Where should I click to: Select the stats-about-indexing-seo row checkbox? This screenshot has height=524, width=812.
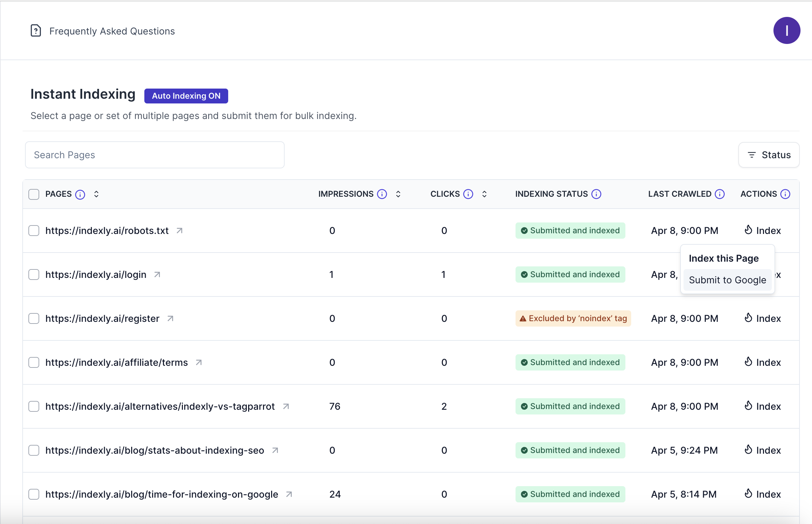coord(34,450)
